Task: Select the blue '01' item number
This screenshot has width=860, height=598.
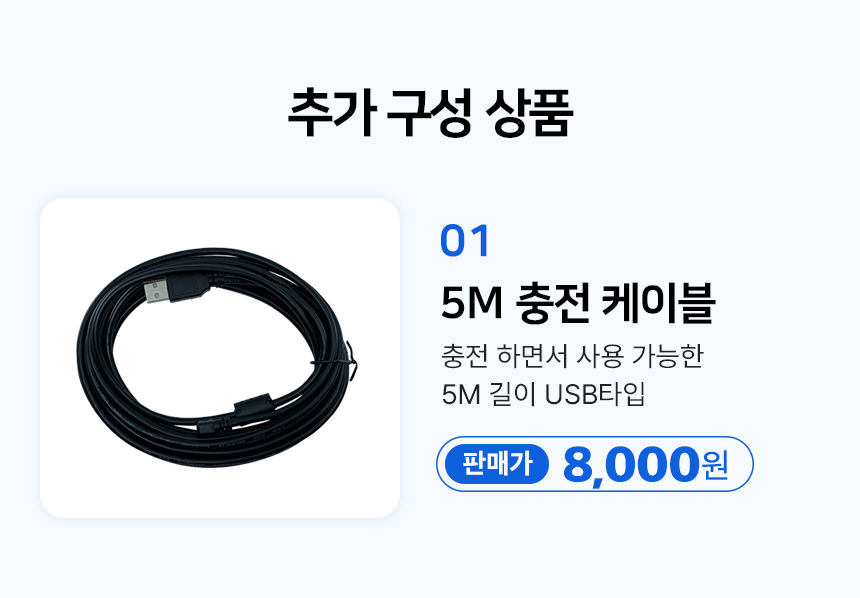Action: pyautogui.click(x=465, y=241)
